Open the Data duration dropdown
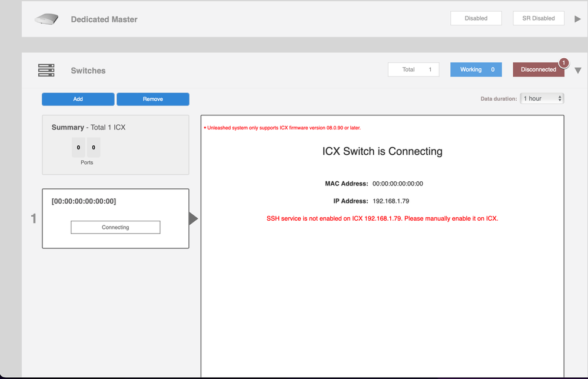Viewport: 588px width, 379px height. pyautogui.click(x=542, y=98)
